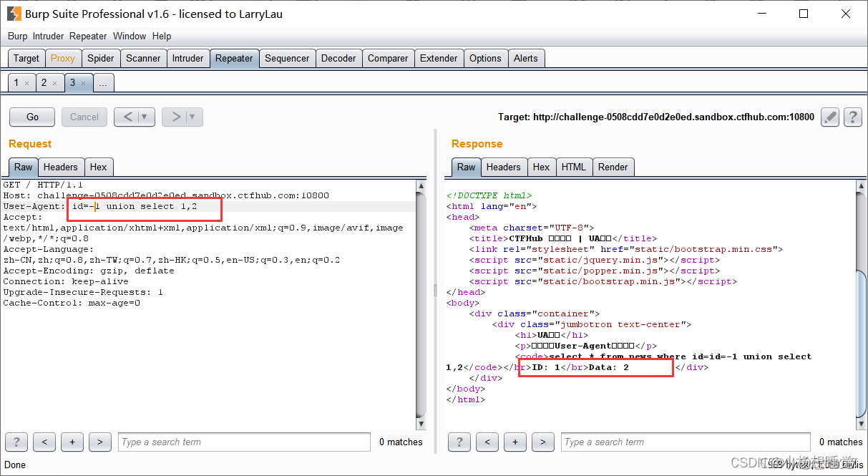Click the User-Agent header line in request
This screenshot has width=868, height=476.
point(209,206)
